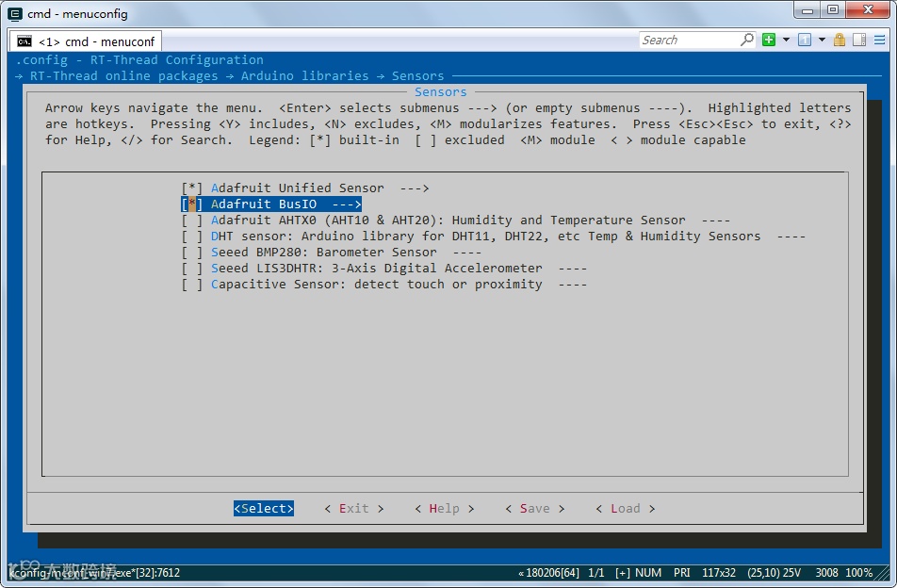Click the lock icon in toolbar
The width and height of the screenshot is (897, 588).
tap(840, 40)
